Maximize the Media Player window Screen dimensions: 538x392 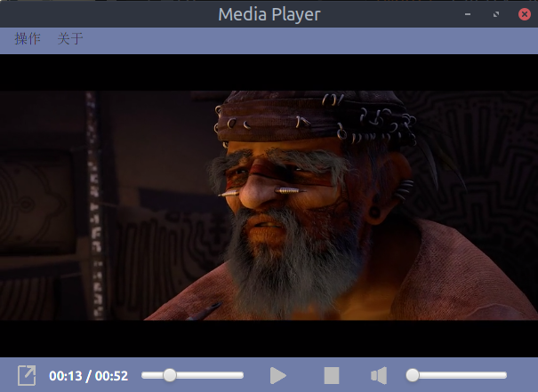[496, 14]
